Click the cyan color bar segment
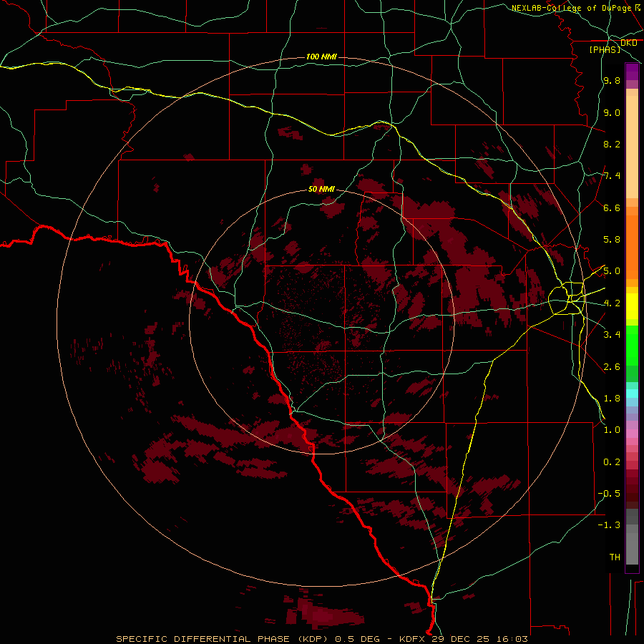Image resolution: width=644 pixels, height=644 pixels. [x=632, y=394]
